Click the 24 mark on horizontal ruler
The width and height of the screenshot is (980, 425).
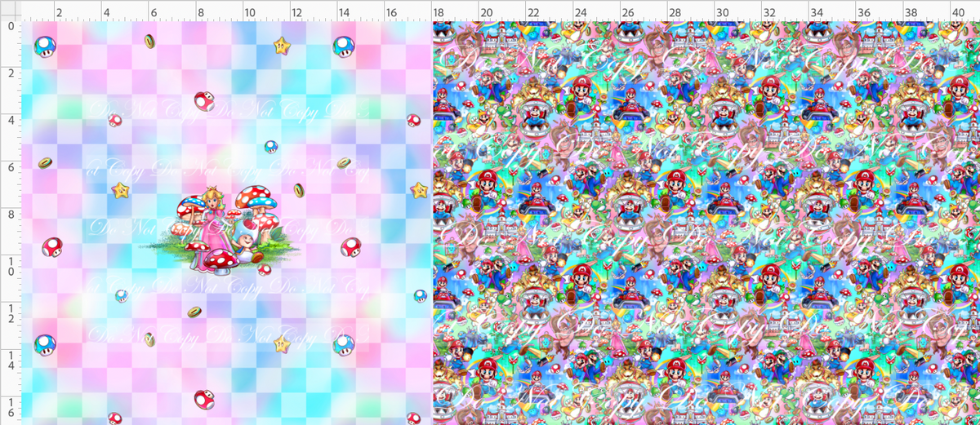(x=581, y=13)
